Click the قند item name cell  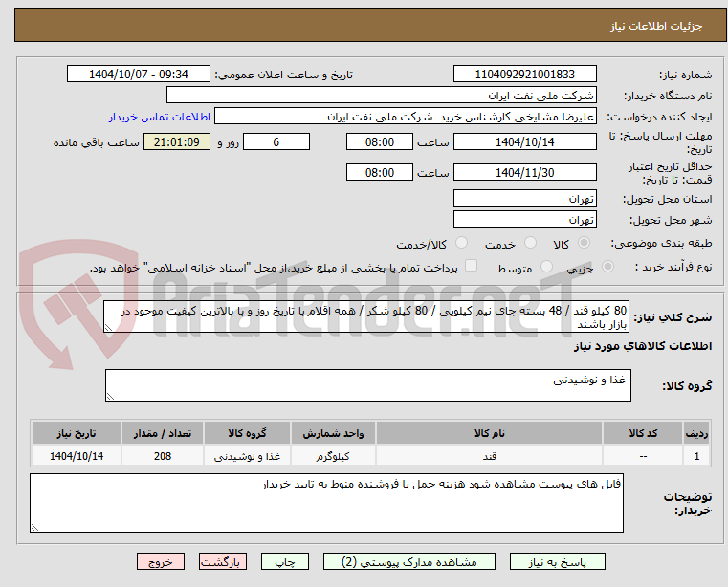(490, 456)
